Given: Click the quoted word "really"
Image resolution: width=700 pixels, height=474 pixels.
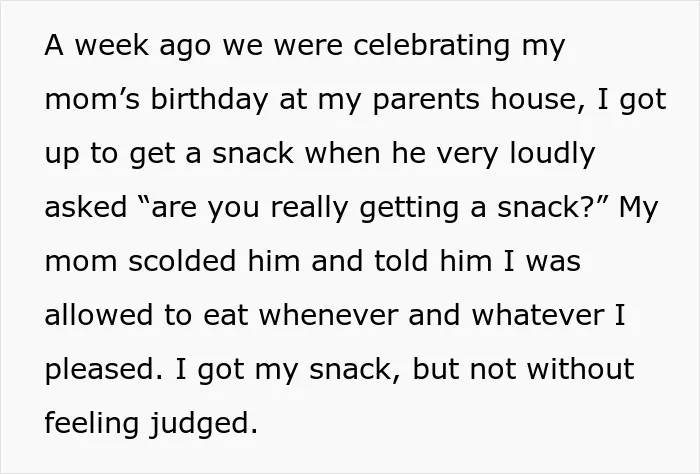Looking at the screenshot, I should [309, 208].
